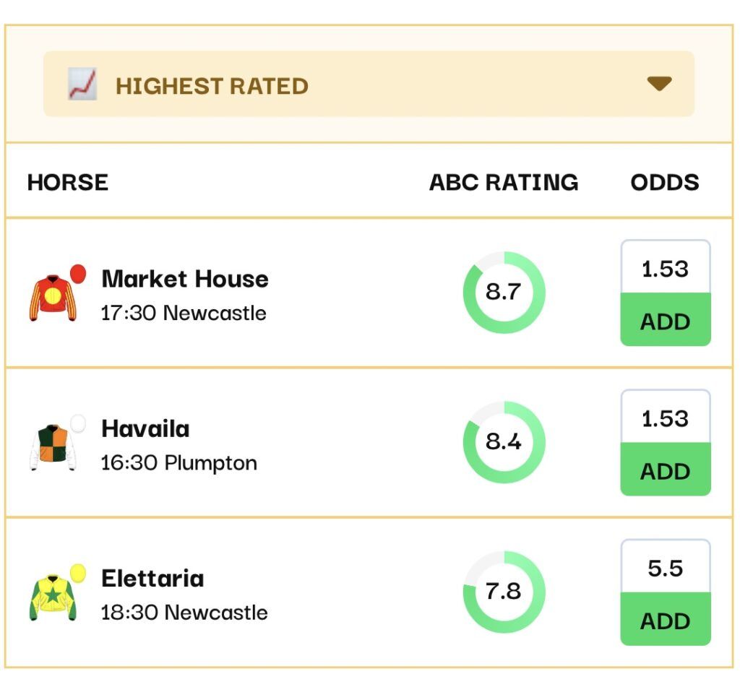Open the Elettaria horse name
Screen dimensions: 740x700
coord(152,579)
